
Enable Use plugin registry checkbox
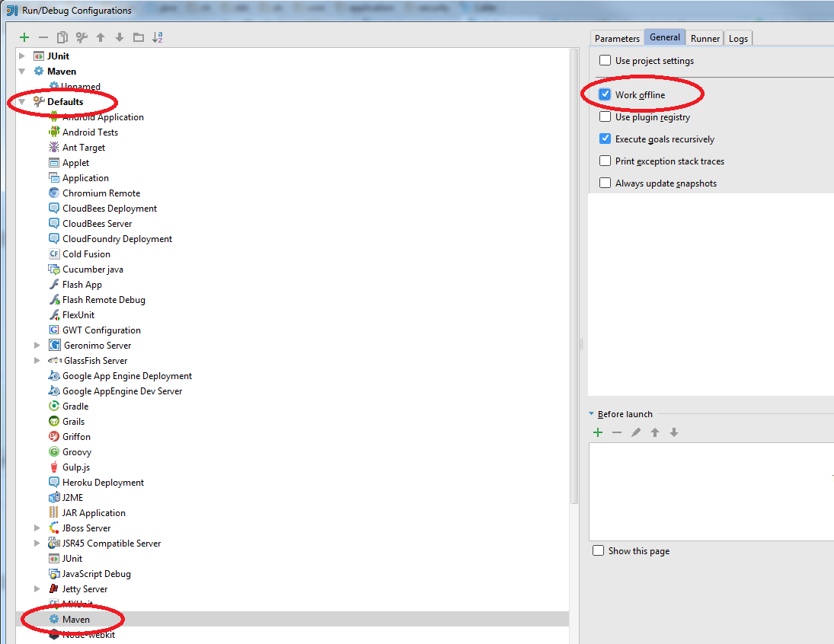coord(605,116)
